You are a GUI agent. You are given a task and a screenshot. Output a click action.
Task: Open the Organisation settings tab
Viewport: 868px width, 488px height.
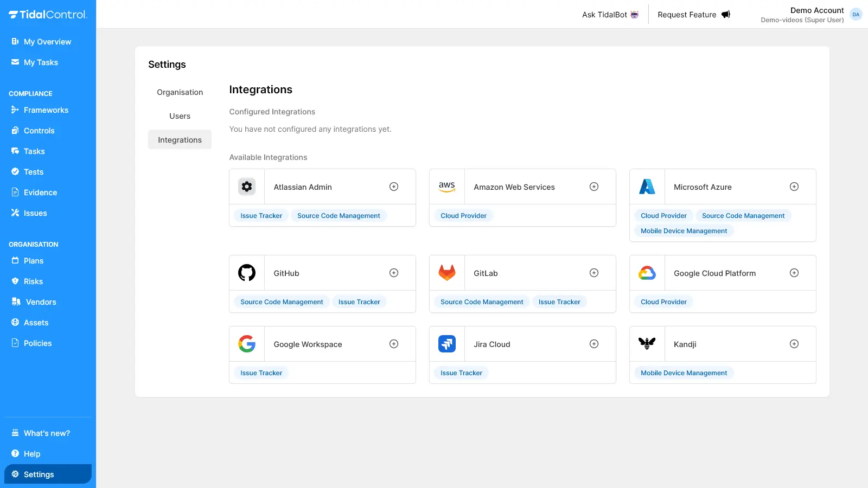180,92
